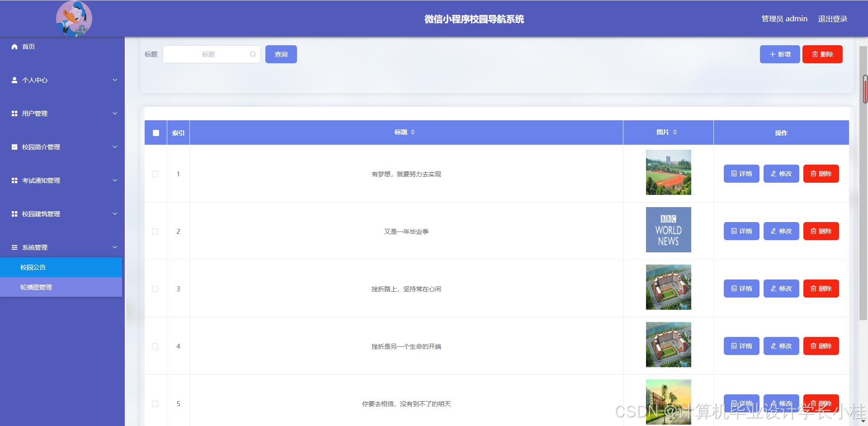Viewport: 868px width, 426px height.
Task: Check the checkbox for row index 4
Action: [x=155, y=346]
